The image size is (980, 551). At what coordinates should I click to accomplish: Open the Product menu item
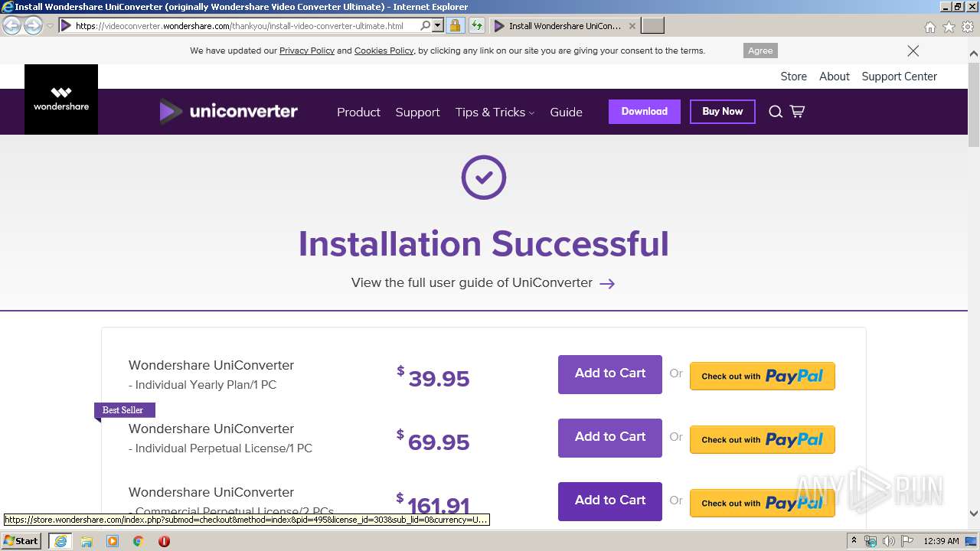point(358,112)
